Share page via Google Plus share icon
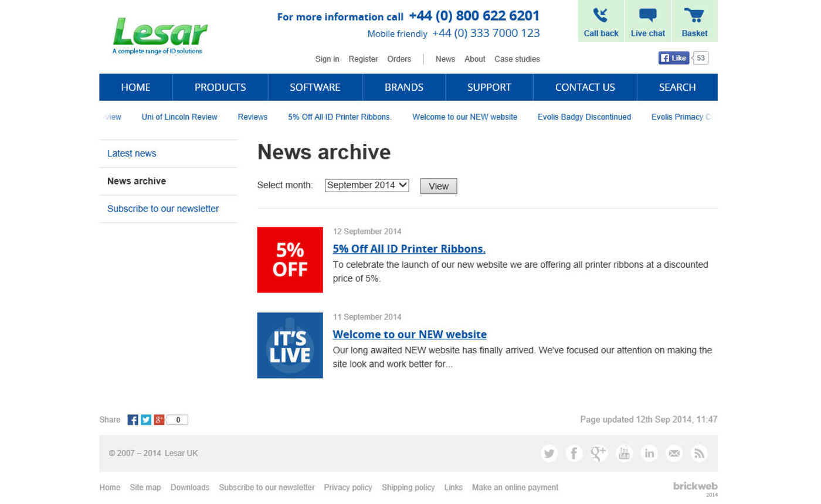Viewport: 821px width, 504px height. point(159,420)
